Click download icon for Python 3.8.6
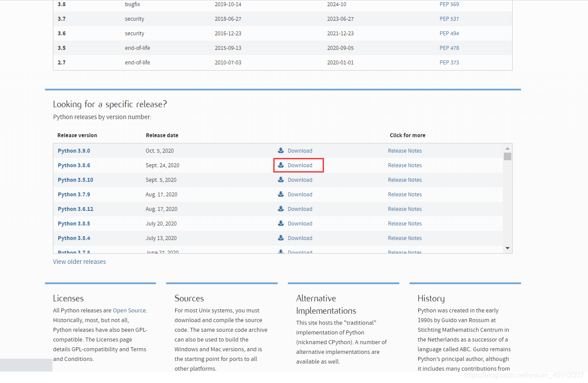This screenshot has height=383, width=588. click(281, 165)
